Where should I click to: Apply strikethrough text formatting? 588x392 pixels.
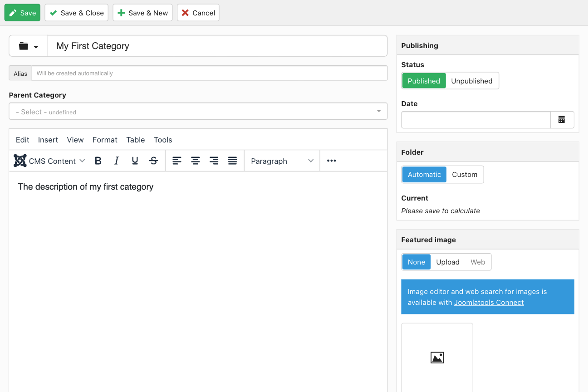tap(154, 161)
